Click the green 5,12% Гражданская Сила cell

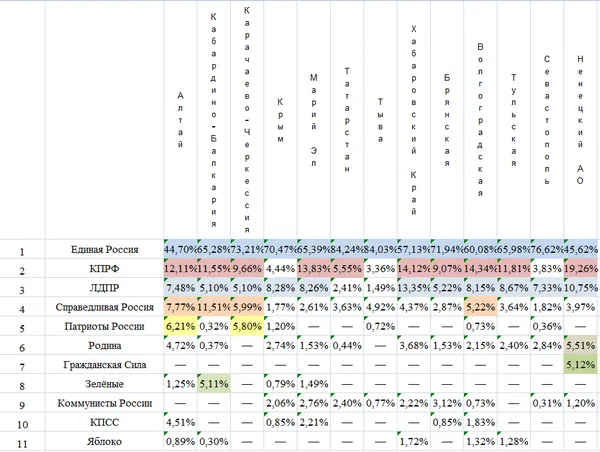[x=580, y=365]
